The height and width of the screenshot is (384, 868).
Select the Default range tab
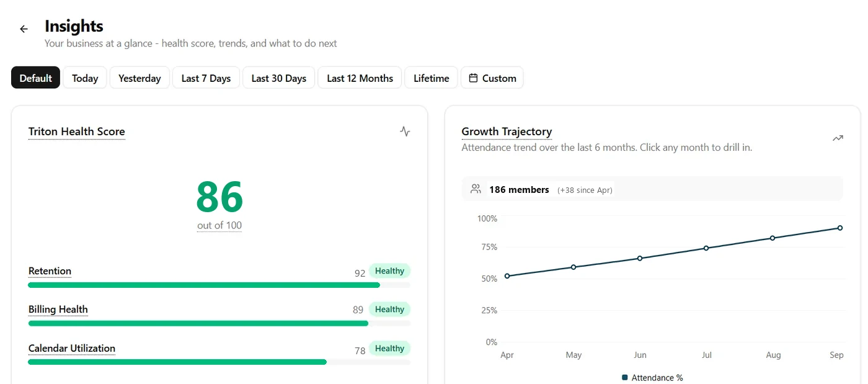point(36,78)
